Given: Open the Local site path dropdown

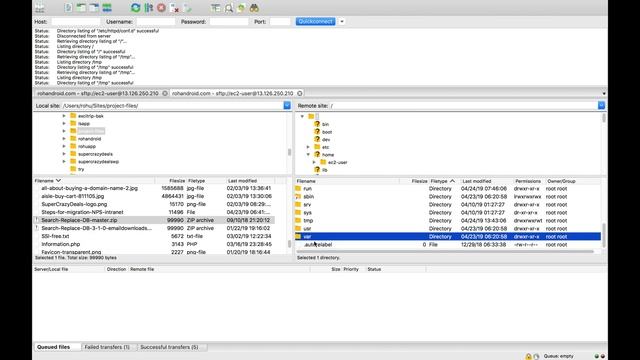Looking at the screenshot, I should pyautogui.click(x=287, y=105).
